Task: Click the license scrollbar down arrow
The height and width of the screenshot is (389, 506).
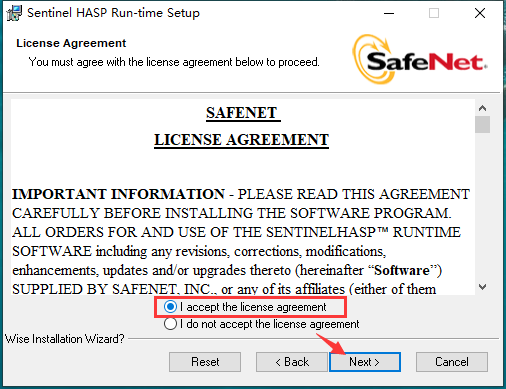Action: [x=482, y=287]
